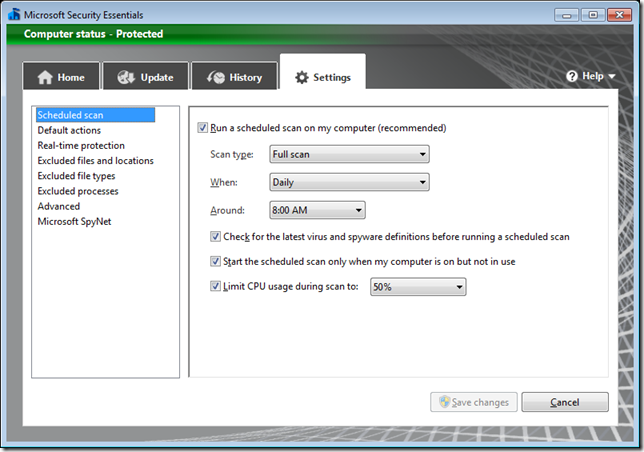Click the clock icon on History tab

coord(214,78)
